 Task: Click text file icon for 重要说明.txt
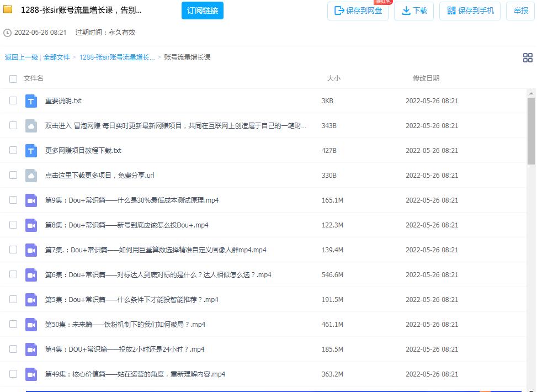[x=31, y=101]
